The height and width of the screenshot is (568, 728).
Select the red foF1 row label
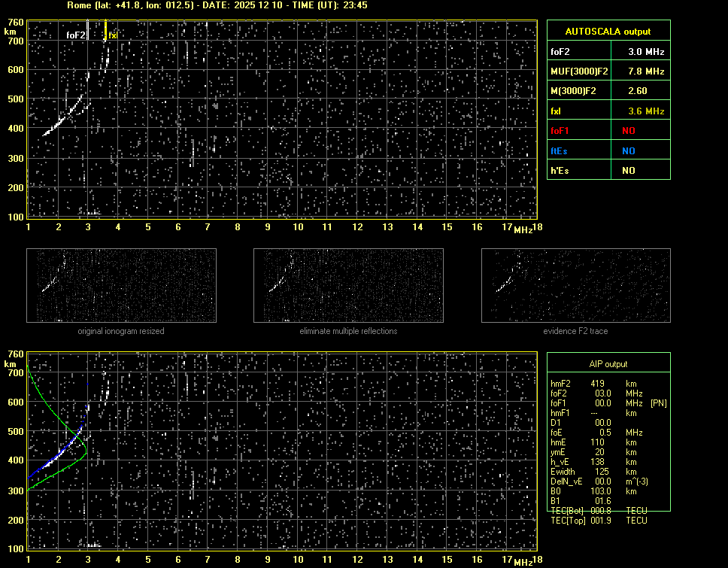click(x=560, y=131)
